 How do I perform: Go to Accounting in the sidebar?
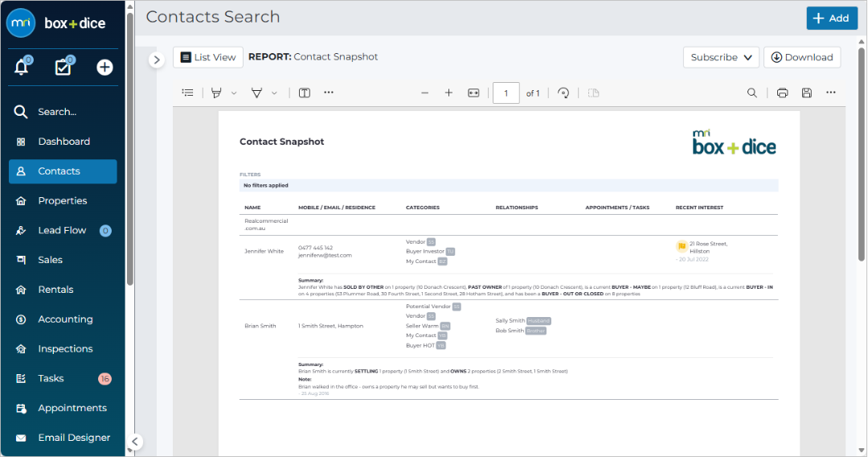63,319
